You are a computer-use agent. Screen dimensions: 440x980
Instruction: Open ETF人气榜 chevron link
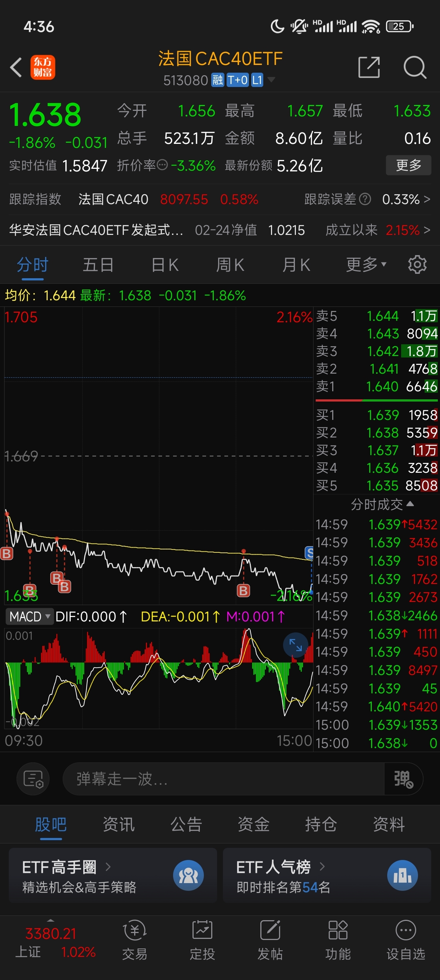[322, 867]
